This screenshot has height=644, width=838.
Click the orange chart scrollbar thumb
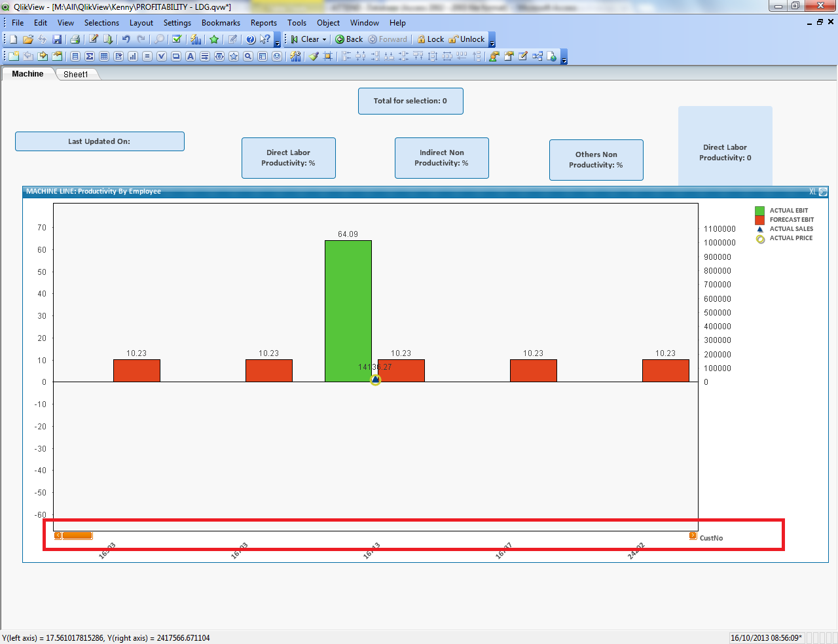pos(77,536)
